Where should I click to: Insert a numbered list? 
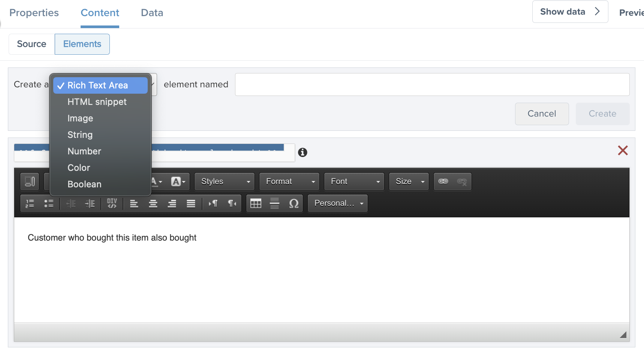(30, 203)
